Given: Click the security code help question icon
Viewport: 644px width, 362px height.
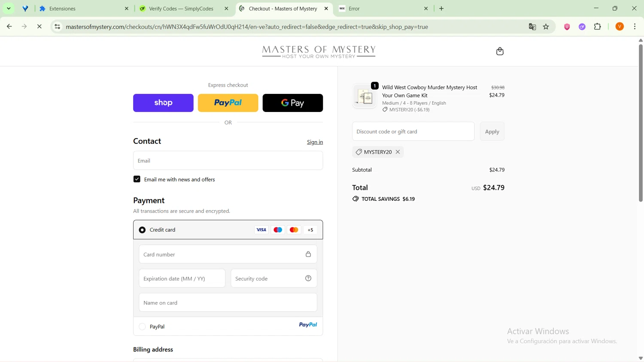Looking at the screenshot, I should pyautogui.click(x=308, y=278).
